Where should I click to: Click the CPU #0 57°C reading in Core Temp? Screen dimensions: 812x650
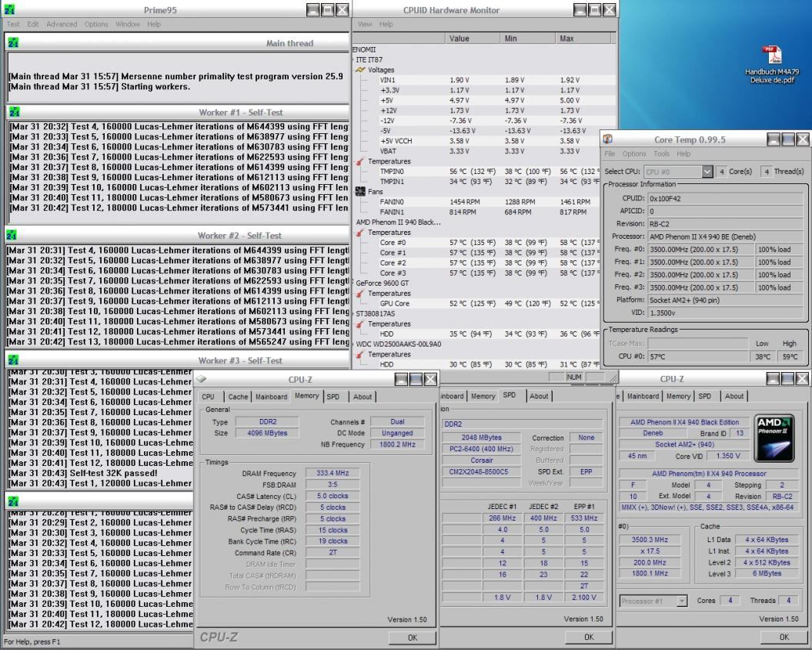(697, 357)
